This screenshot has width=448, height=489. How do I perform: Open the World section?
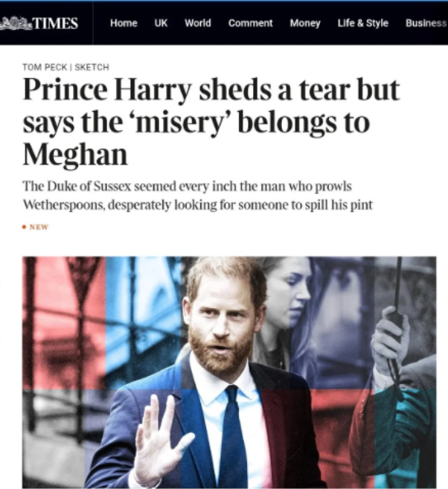pyautogui.click(x=198, y=23)
